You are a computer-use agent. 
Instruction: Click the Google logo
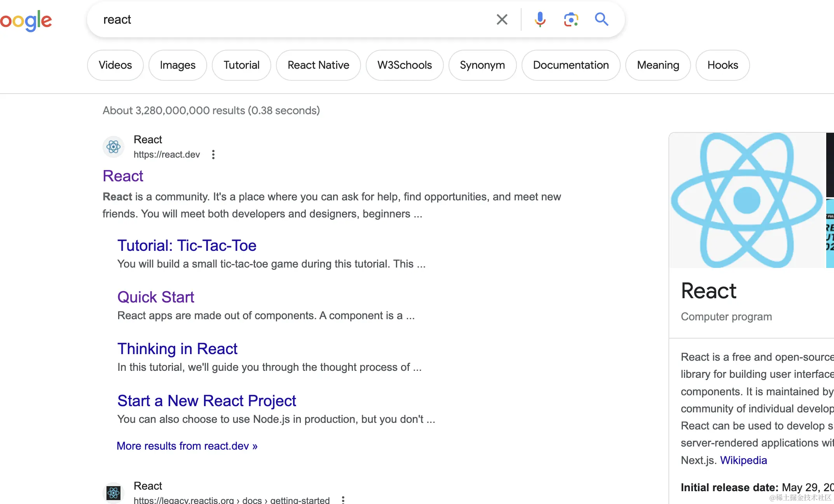point(26,21)
